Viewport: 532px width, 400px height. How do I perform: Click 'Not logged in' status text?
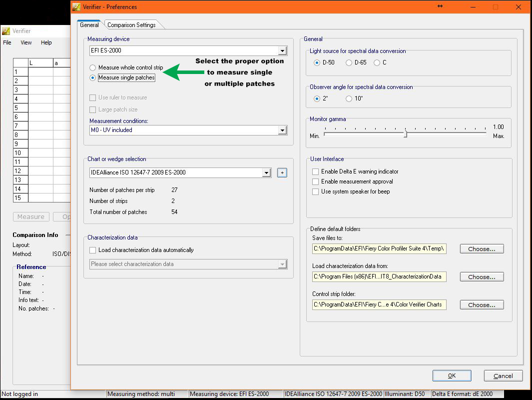tap(19, 394)
